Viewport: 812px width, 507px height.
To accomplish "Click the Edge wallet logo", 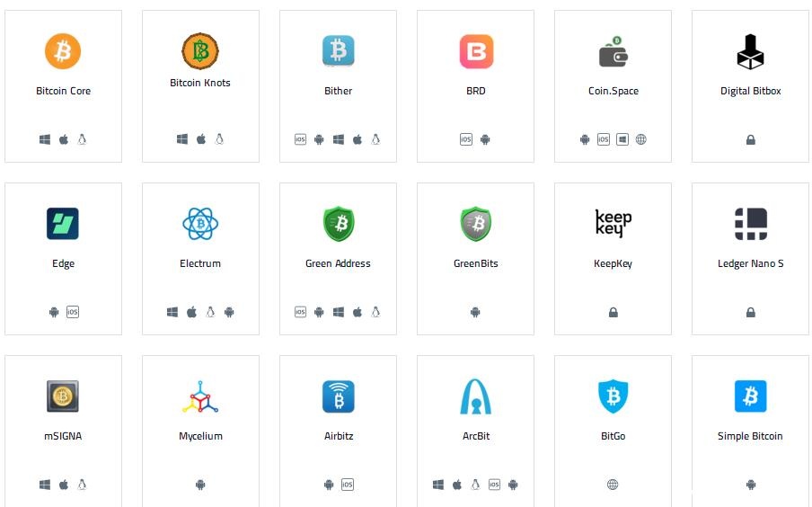I will tap(63, 224).
